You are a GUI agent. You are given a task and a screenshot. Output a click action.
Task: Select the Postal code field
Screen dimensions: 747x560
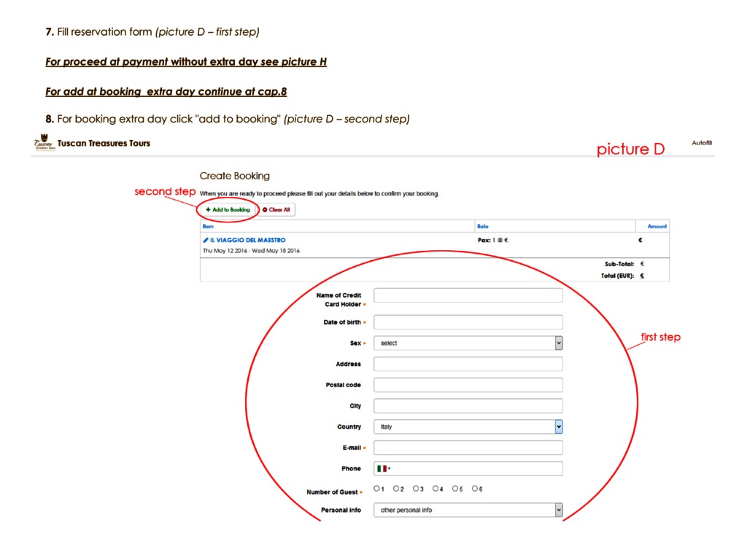(468, 385)
